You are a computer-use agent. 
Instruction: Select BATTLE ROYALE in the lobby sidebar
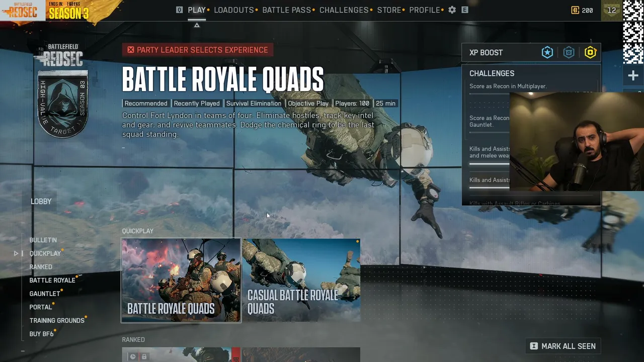point(52,280)
